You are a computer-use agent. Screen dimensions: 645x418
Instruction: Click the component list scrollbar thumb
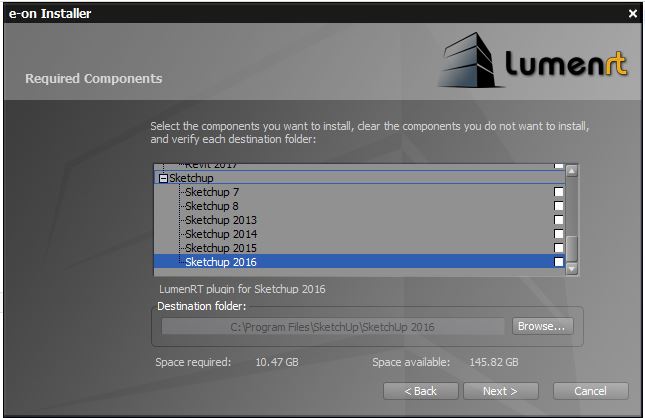[x=572, y=249]
